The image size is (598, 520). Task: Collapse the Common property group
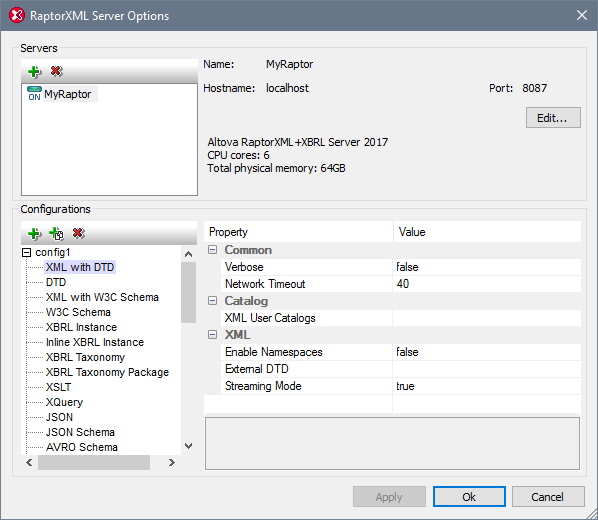212,250
